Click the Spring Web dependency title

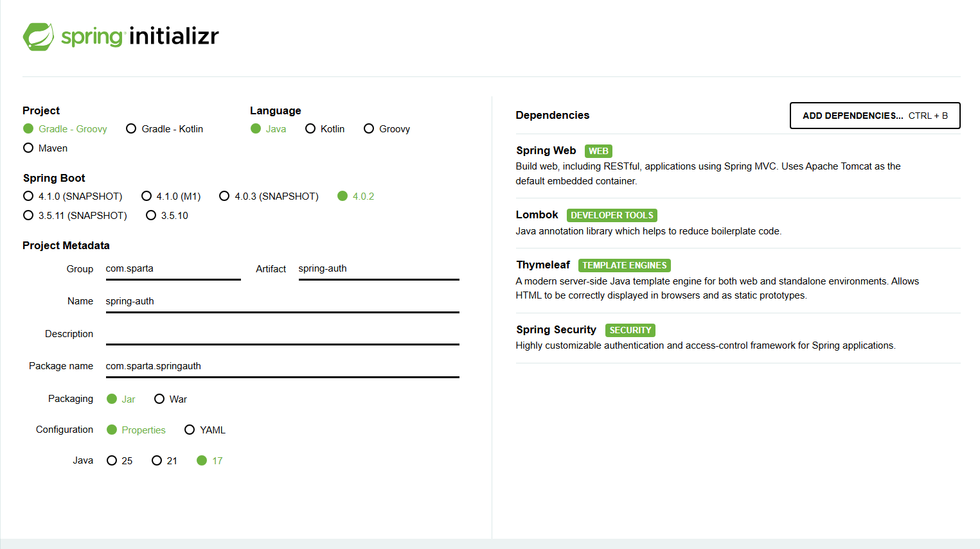pos(546,150)
